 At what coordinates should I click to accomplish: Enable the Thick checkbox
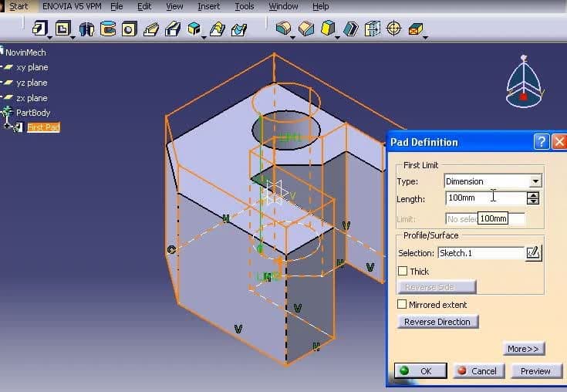pyautogui.click(x=403, y=271)
